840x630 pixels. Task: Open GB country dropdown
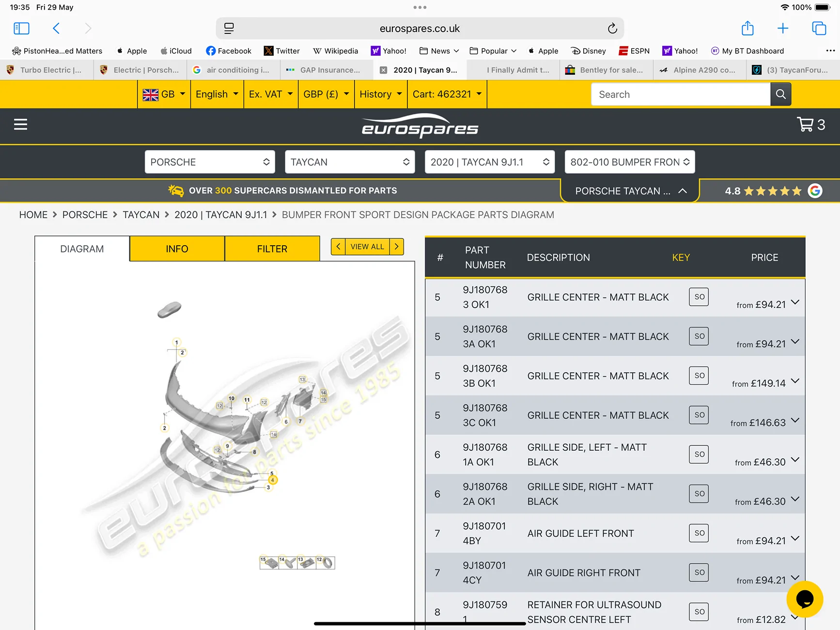click(x=164, y=94)
